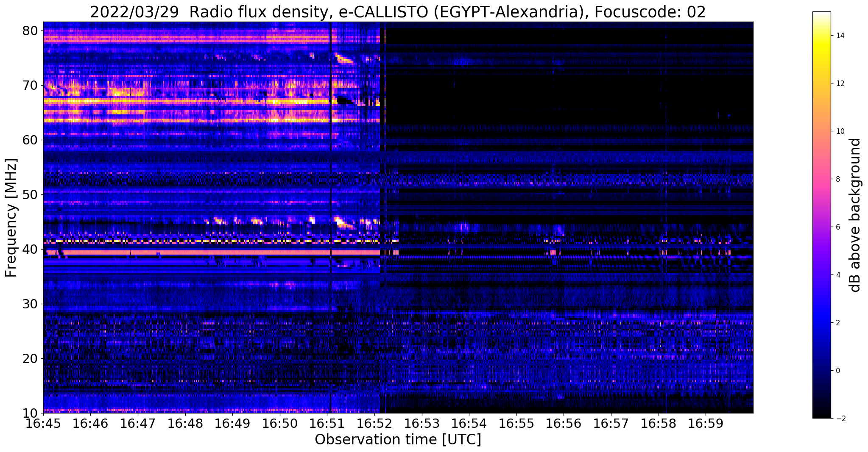Screen dimensions: 868x452
Task: Click the 50 frequency tick label
Action: (31, 195)
